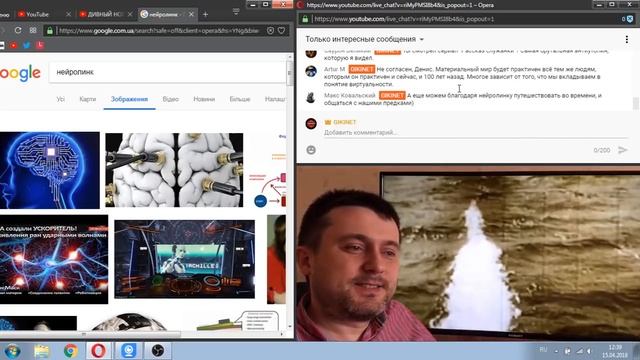640x360 pixels.
Task: Expand the Только интересные сообщения dropdown
Action: (365, 39)
